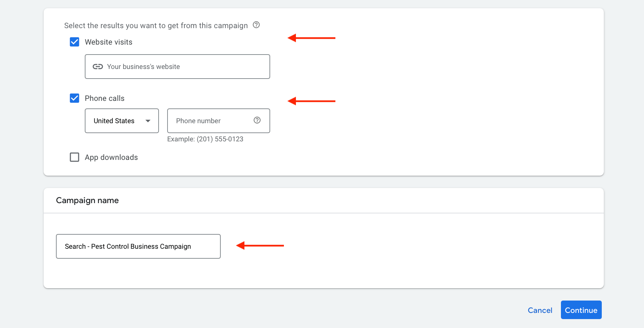Click the dropdown arrow beside United States
Image resolution: width=644 pixels, height=328 pixels.
tap(148, 121)
